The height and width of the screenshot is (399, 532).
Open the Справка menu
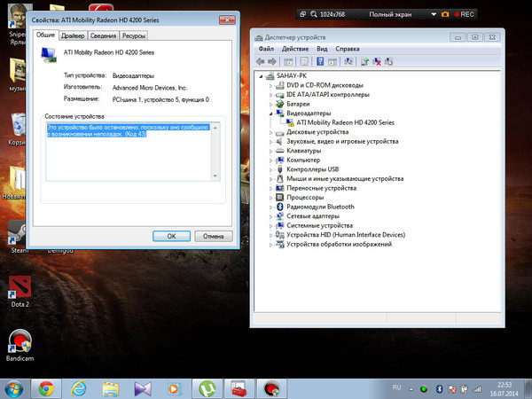(348, 49)
